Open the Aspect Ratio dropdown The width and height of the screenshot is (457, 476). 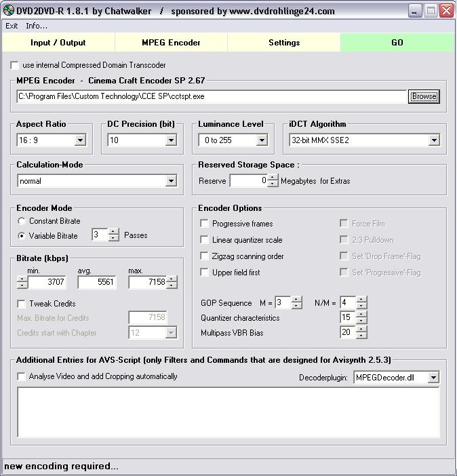tap(80, 140)
